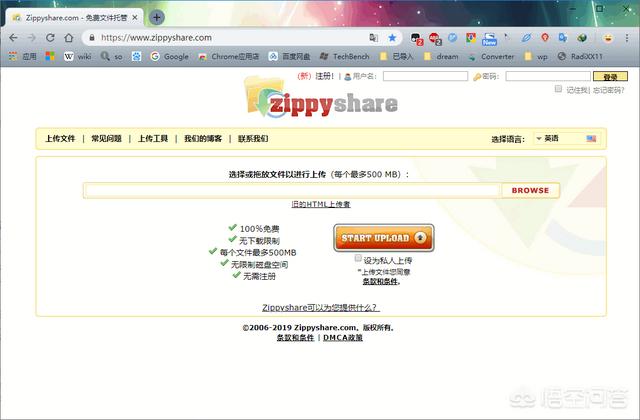Open the Microsoft colored-squares bookmark
This screenshot has height=420, width=640.
tap(50, 56)
